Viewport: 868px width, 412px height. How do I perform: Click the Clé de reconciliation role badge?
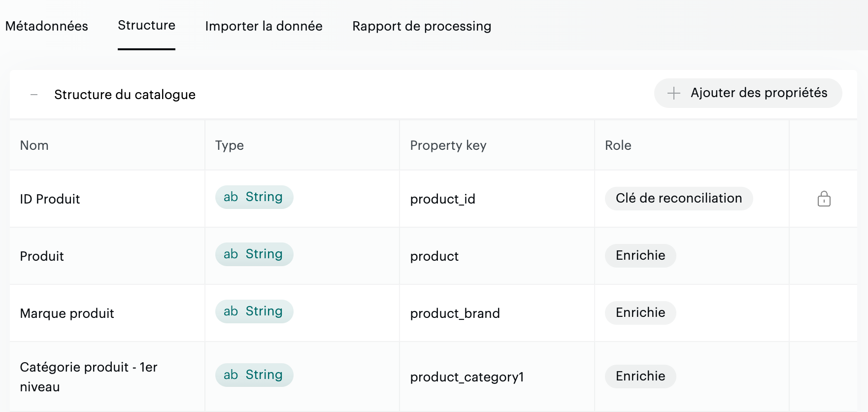678,199
